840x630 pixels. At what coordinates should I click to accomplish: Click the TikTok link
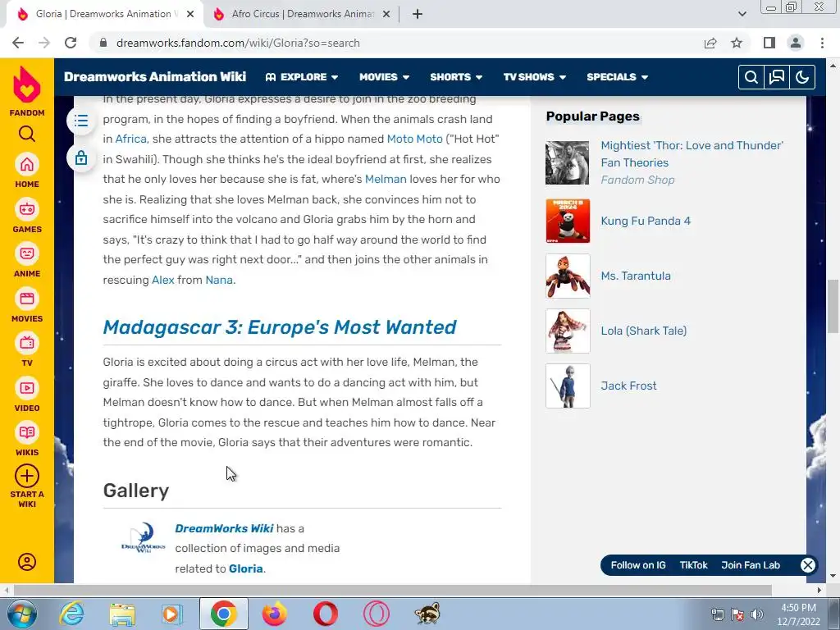coord(693,565)
